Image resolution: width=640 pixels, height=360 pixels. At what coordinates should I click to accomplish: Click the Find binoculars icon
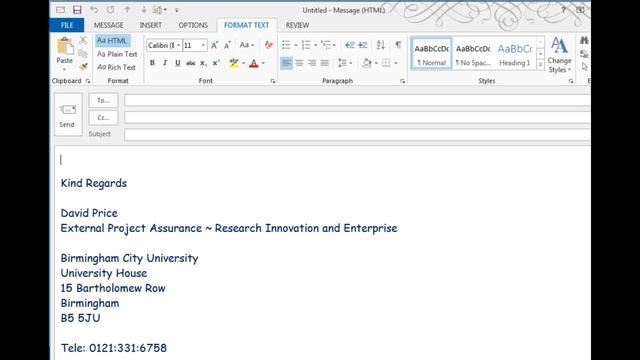pos(584,40)
